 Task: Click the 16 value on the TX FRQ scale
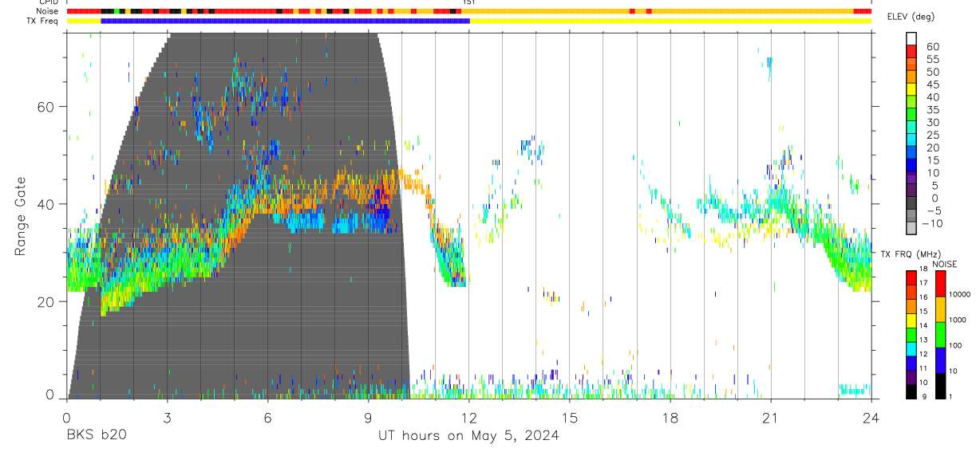[x=925, y=297]
